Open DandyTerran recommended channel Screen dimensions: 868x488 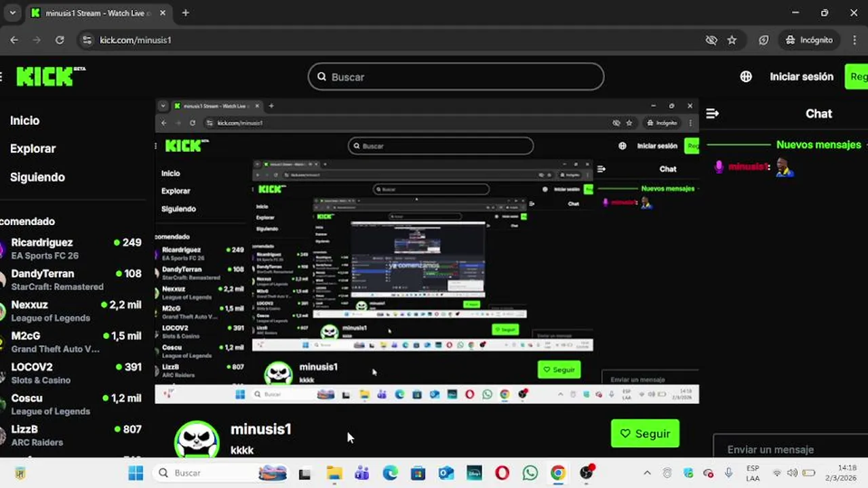click(x=71, y=279)
